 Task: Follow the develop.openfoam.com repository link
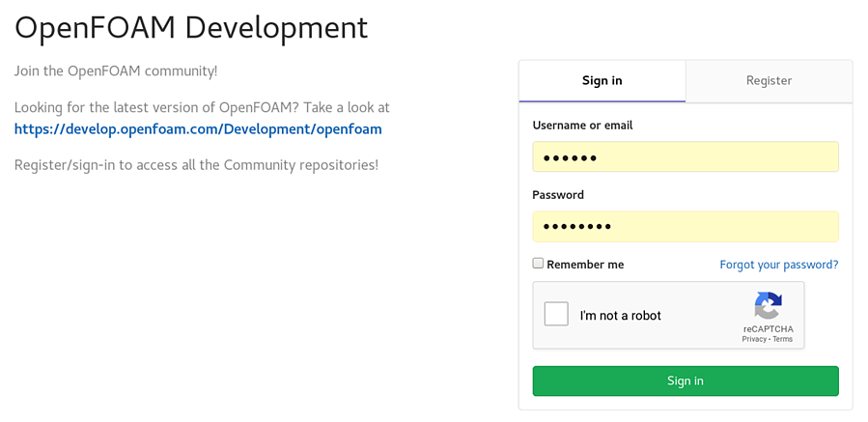coord(198,129)
